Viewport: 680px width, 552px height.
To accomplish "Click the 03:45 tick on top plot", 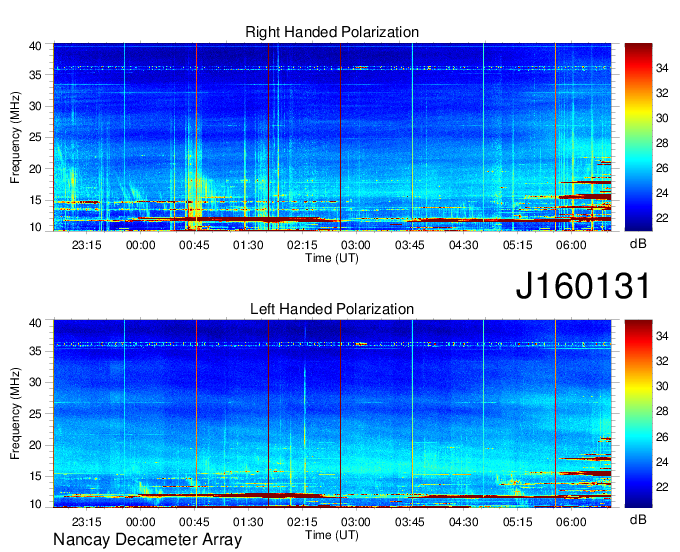I will point(410,245).
